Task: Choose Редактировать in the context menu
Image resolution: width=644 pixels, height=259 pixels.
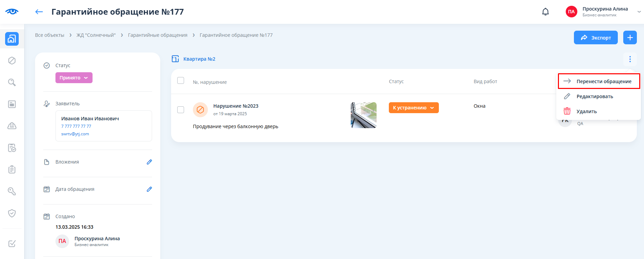Action: click(594, 96)
